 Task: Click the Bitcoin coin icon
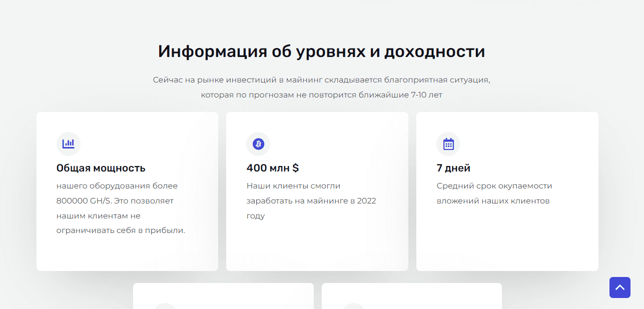coord(258,144)
